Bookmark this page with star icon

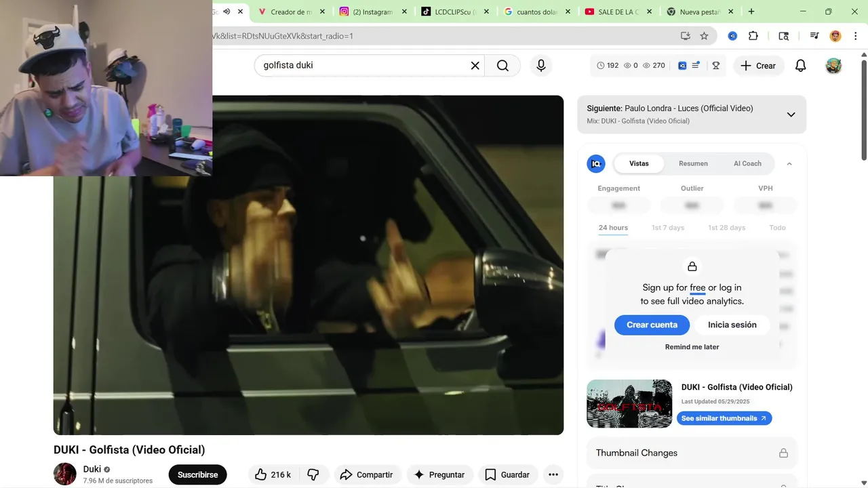tap(704, 36)
